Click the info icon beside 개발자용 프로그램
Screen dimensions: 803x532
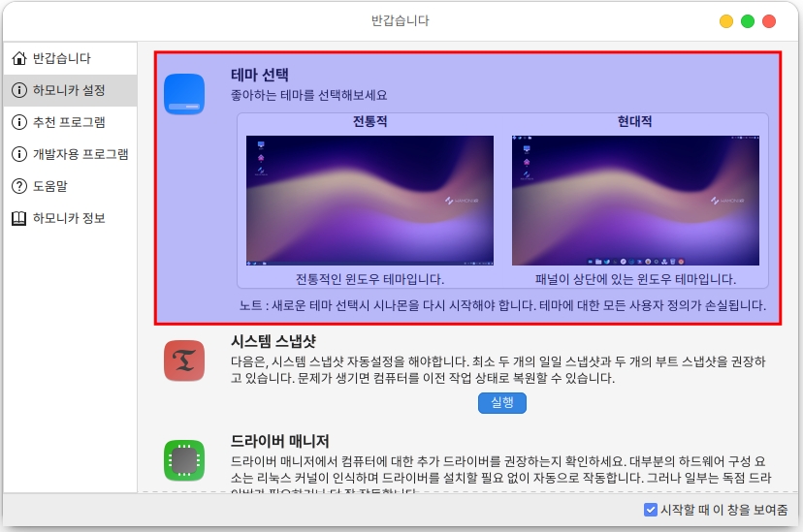point(18,154)
